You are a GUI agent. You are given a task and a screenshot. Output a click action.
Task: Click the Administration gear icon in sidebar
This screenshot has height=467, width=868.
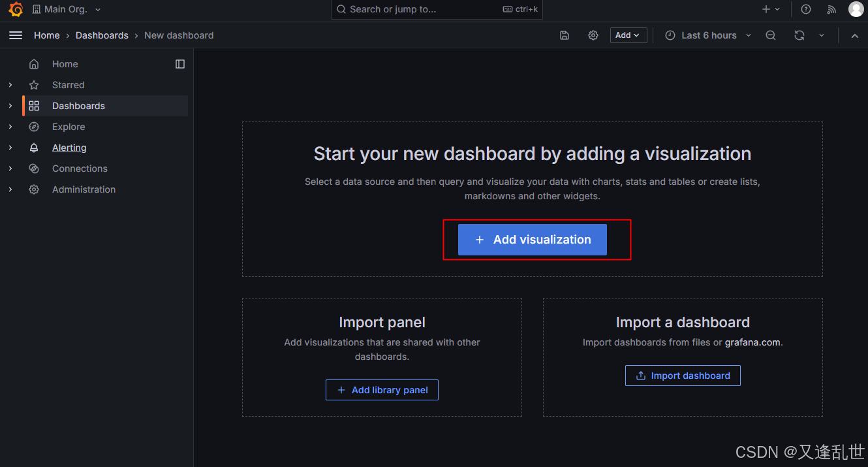click(34, 189)
